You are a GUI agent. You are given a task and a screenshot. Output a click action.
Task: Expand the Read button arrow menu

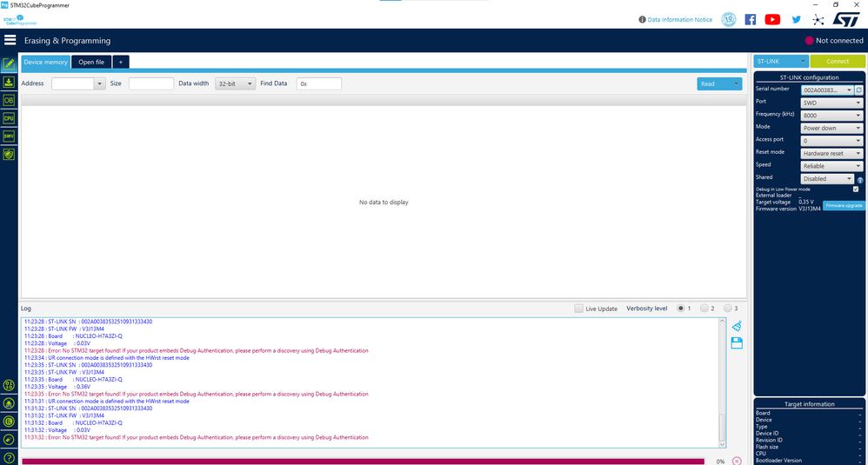click(x=736, y=83)
